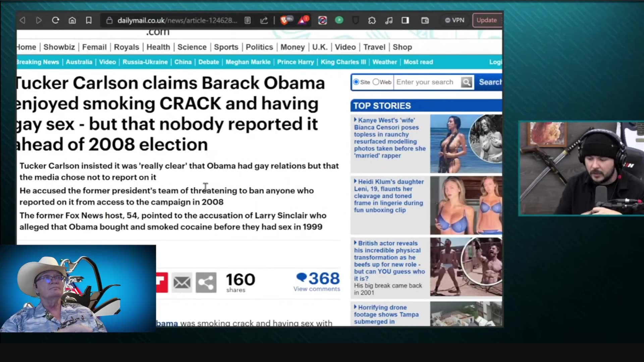Click the home icon in browser toolbar
644x362 pixels.
click(x=72, y=20)
